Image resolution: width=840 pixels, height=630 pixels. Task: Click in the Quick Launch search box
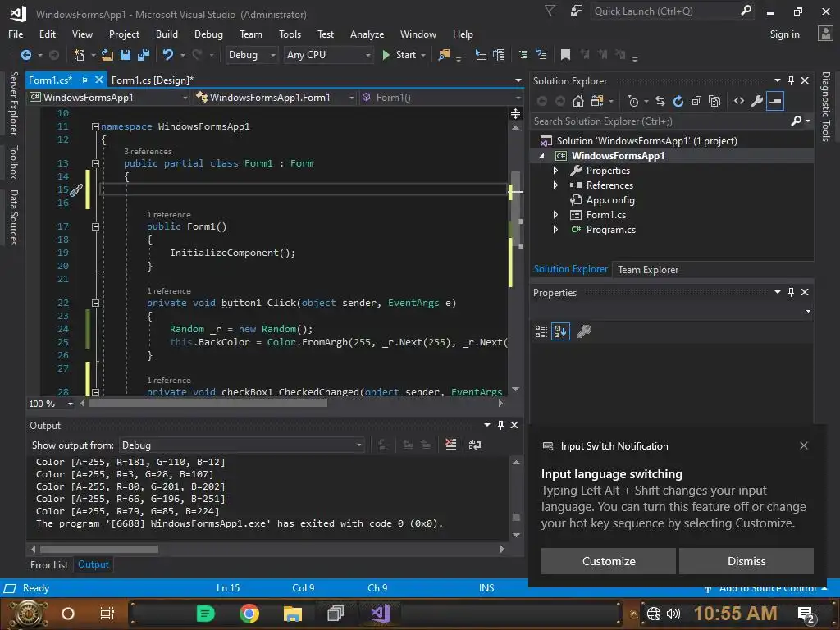tap(672, 11)
